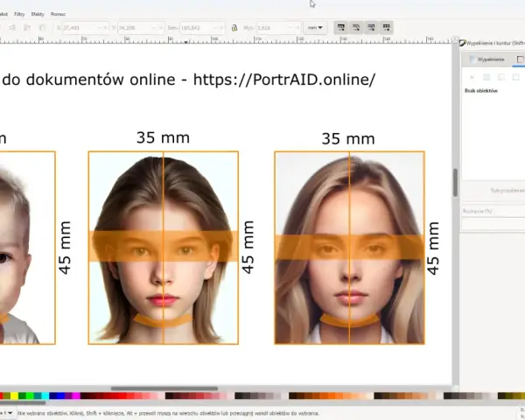Pick the yellow palette swatch
This screenshot has height=420, width=525.
pyautogui.click(x=14, y=395)
